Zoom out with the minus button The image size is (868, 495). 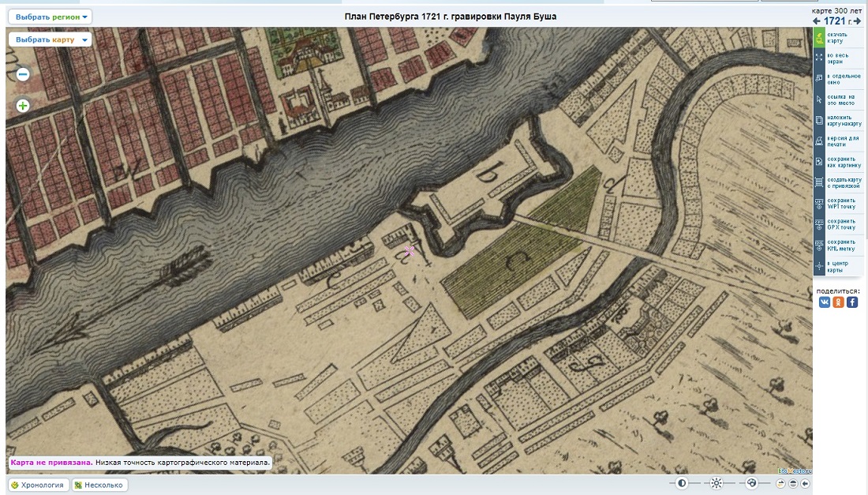(x=23, y=74)
